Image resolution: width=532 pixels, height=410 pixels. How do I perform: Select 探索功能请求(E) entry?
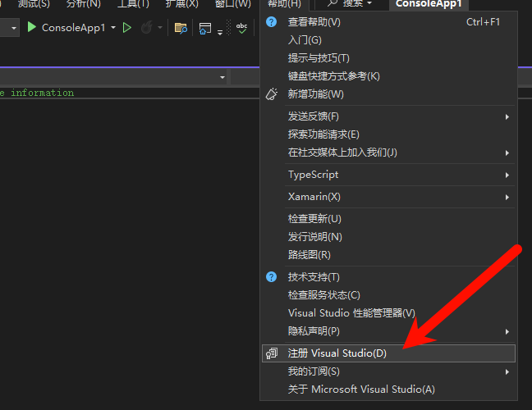(388, 134)
